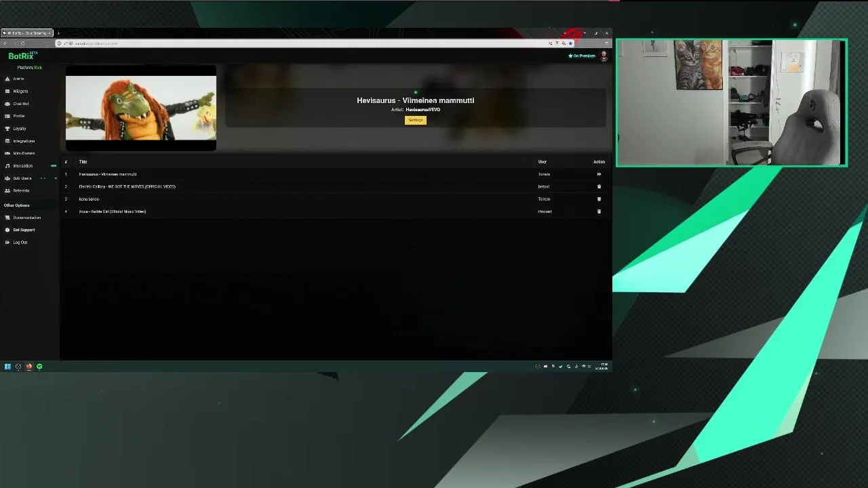868x488 pixels.
Task: Go back in the browser
Action: [x=5, y=43]
